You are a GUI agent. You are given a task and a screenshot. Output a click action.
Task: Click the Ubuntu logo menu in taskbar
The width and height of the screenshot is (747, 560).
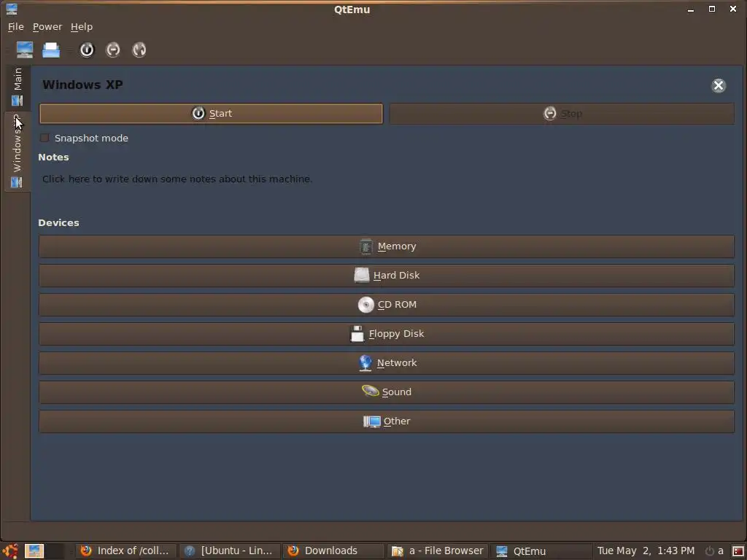(x=10, y=551)
